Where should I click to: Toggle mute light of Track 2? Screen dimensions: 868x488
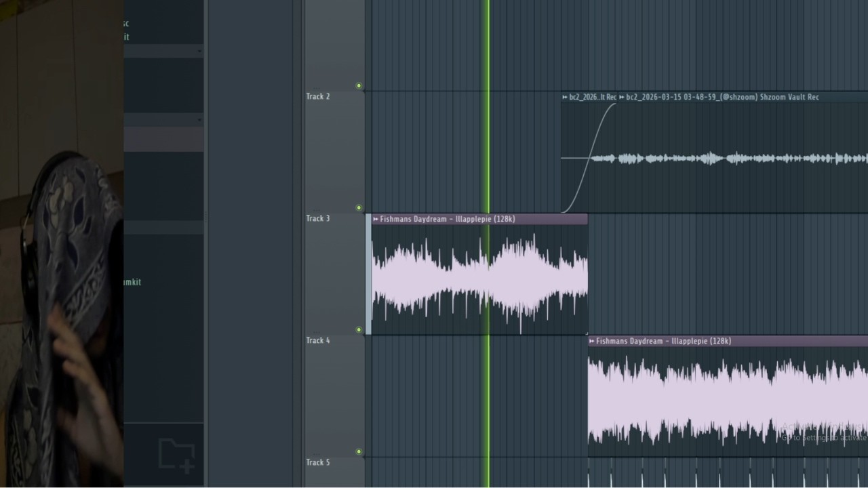(x=359, y=208)
